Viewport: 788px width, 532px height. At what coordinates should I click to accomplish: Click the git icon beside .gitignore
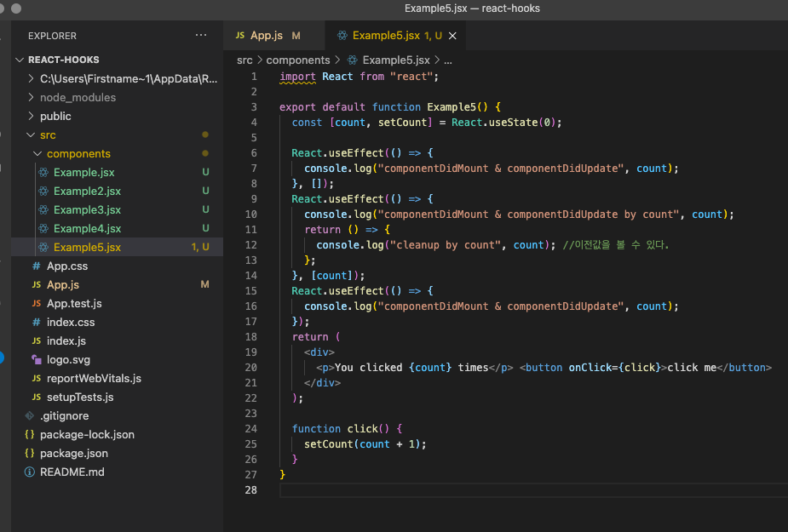30,416
